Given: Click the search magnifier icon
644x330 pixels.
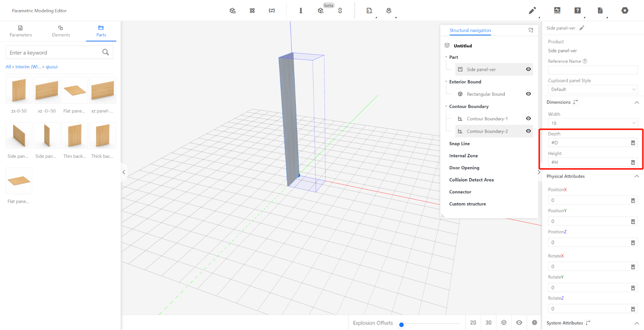Looking at the screenshot, I should point(105,52).
